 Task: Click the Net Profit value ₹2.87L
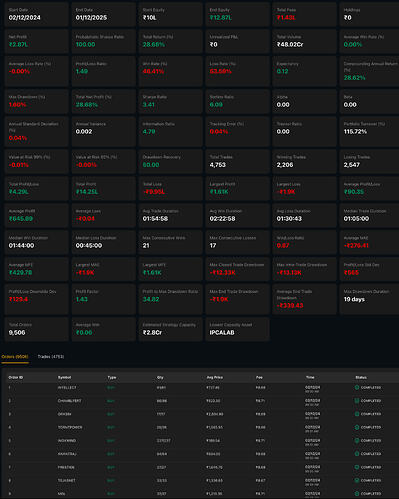[18, 44]
